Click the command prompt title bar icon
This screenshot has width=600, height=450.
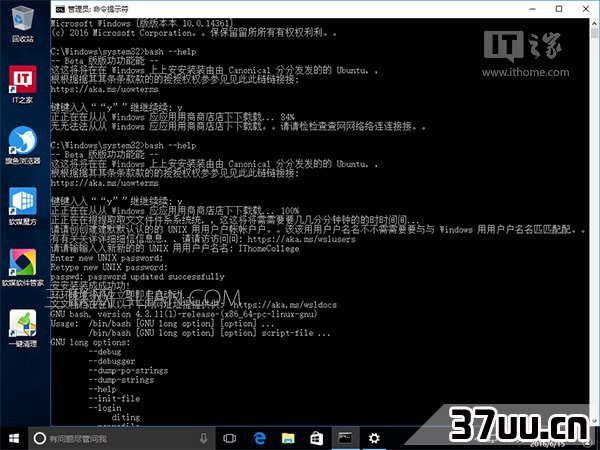pyautogui.click(x=60, y=9)
